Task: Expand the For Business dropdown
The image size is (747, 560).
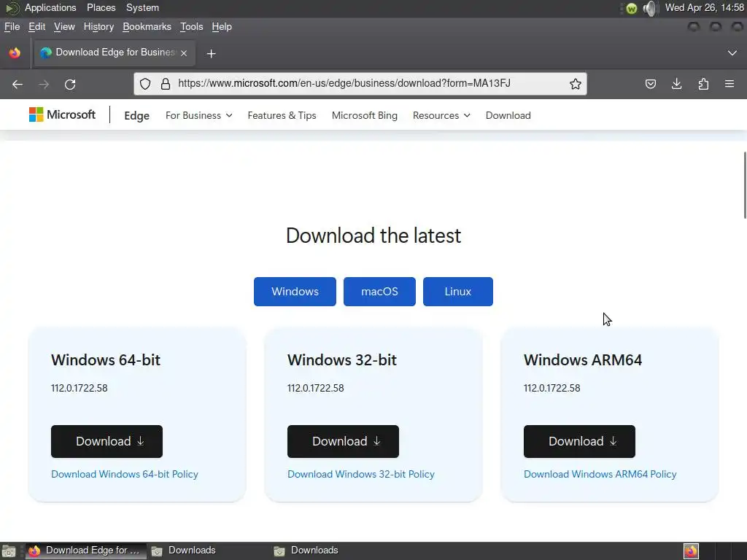Action: (x=198, y=116)
